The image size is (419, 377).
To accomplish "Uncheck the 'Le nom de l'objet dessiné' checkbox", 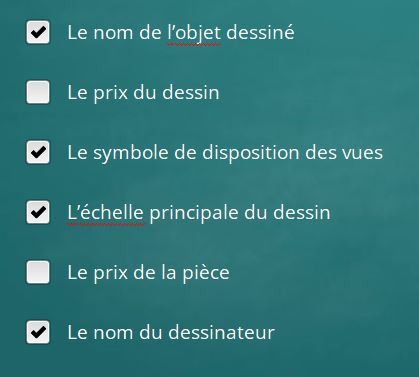I will (38, 32).
